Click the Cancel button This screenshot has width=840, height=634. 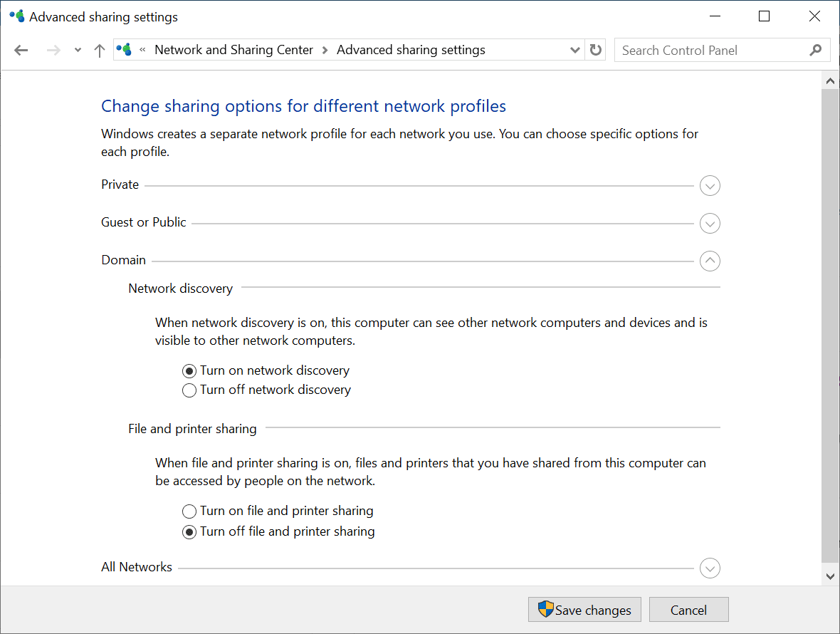(688, 609)
